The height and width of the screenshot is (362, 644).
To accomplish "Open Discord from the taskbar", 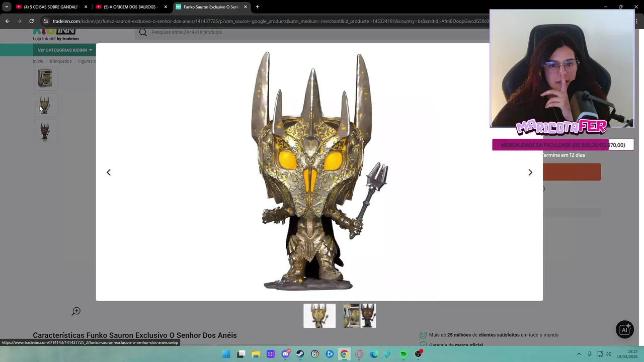I will coord(285,354).
